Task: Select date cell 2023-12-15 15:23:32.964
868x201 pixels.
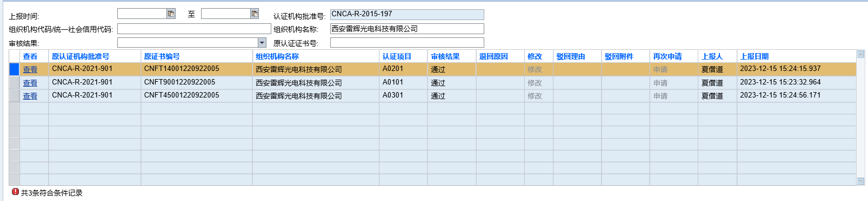Action: [797, 83]
